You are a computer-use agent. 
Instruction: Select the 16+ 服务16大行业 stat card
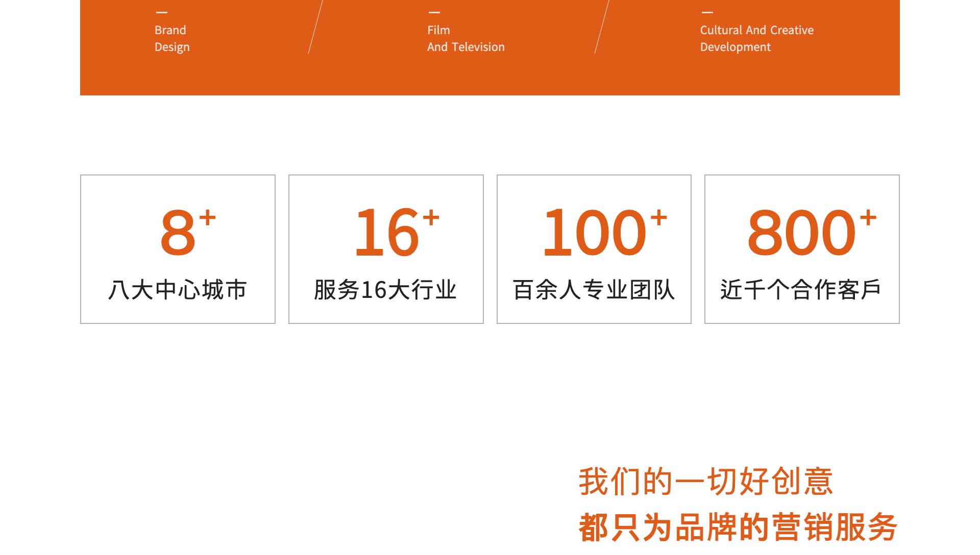pyautogui.click(x=386, y=249)
